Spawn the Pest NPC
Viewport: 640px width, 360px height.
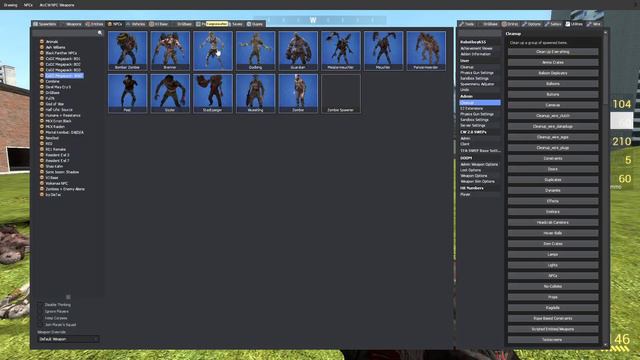127,93
